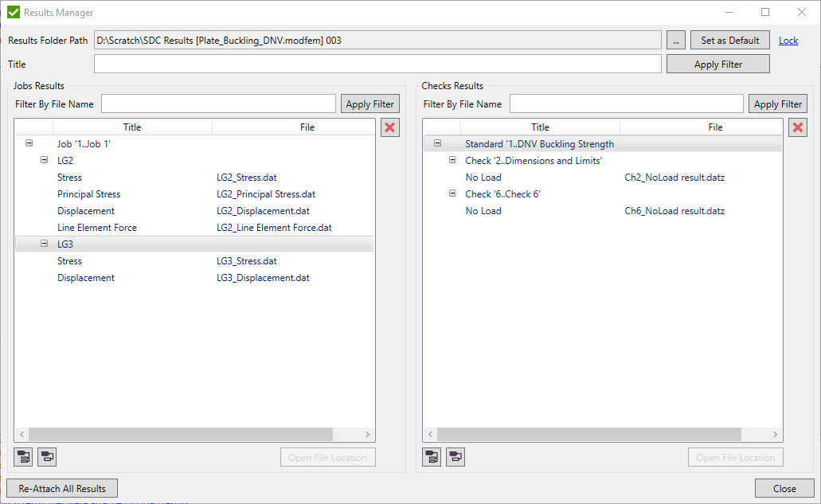The width and height of the screenshot is (821, 504).
Task: Collapse the LG3 group node
Action: 45,244
